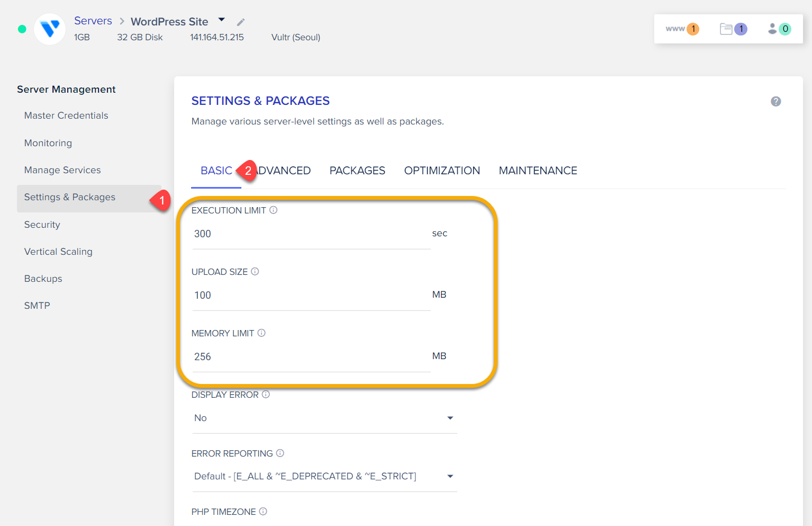Open the Display Error dropdown
Viewport: 812px width, 526px height.
pyautogui.click(x=450, y=418)
